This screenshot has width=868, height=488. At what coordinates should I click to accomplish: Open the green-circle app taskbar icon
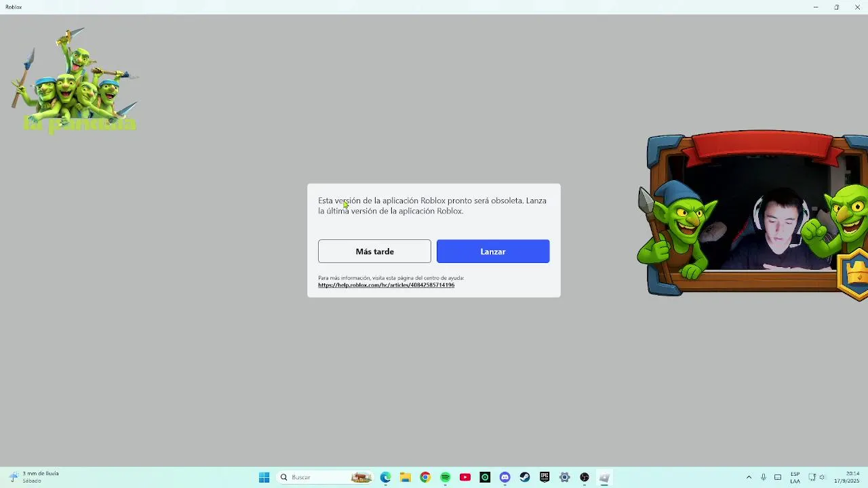pos(485,477)
